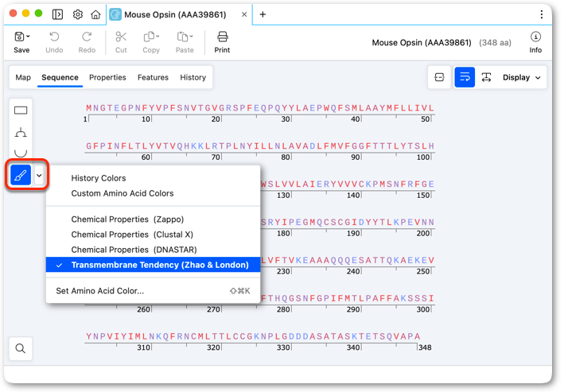Select Chemical Properties (Zappo)
This screenshot has height=392, width=568.
click(x=153, y=219)
